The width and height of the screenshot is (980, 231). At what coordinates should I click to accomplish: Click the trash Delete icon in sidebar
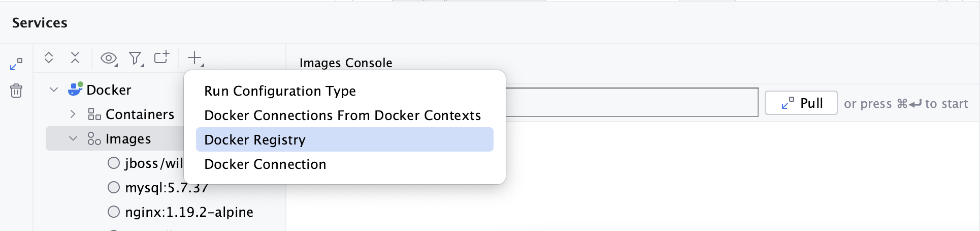[x=16, y=91]
